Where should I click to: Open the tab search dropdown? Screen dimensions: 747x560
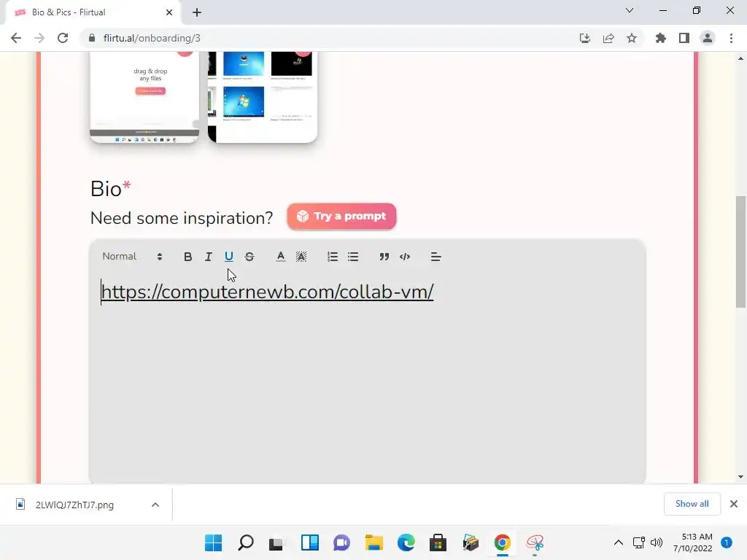click(x=630, y=10)
